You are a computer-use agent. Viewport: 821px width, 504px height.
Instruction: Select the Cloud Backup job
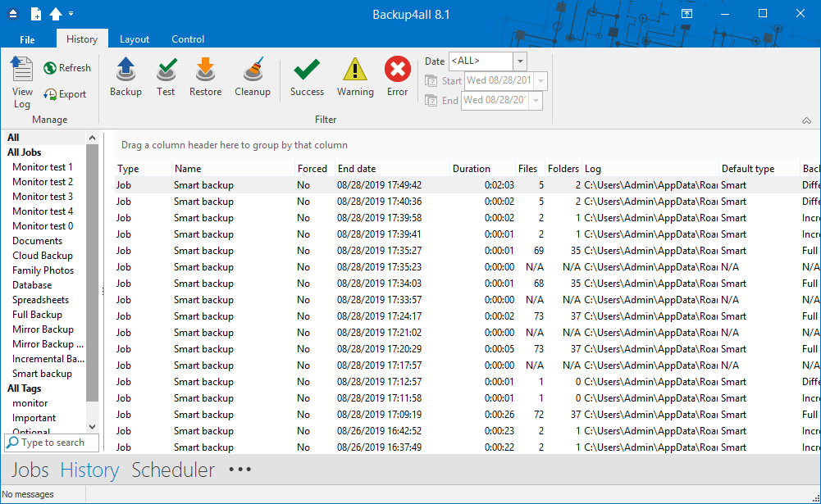[x=43, y=256]
